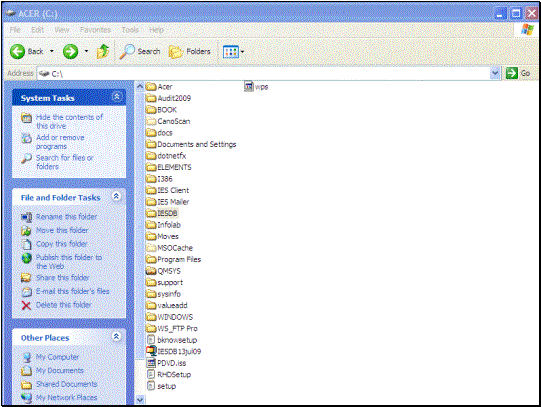Select the Acer folder icon
The width and height of the screenshot is (541, 407).
point(151,87)
